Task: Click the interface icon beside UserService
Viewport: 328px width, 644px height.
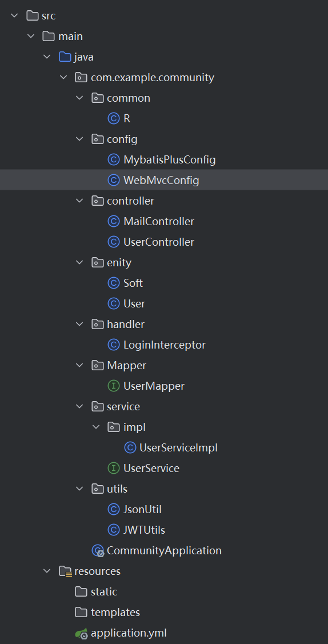Action: (x=113, y=468)
